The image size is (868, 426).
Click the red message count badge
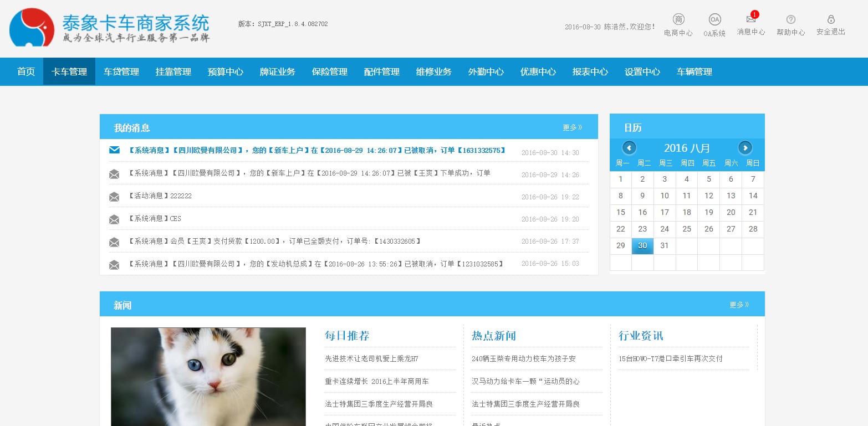755,14
